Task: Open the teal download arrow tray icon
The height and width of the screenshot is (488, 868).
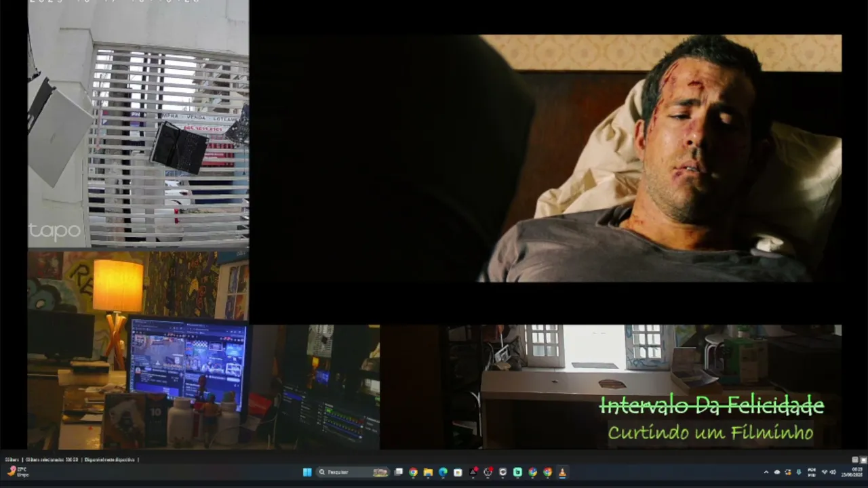Action: pyautogui.click(x=799, y=472)
